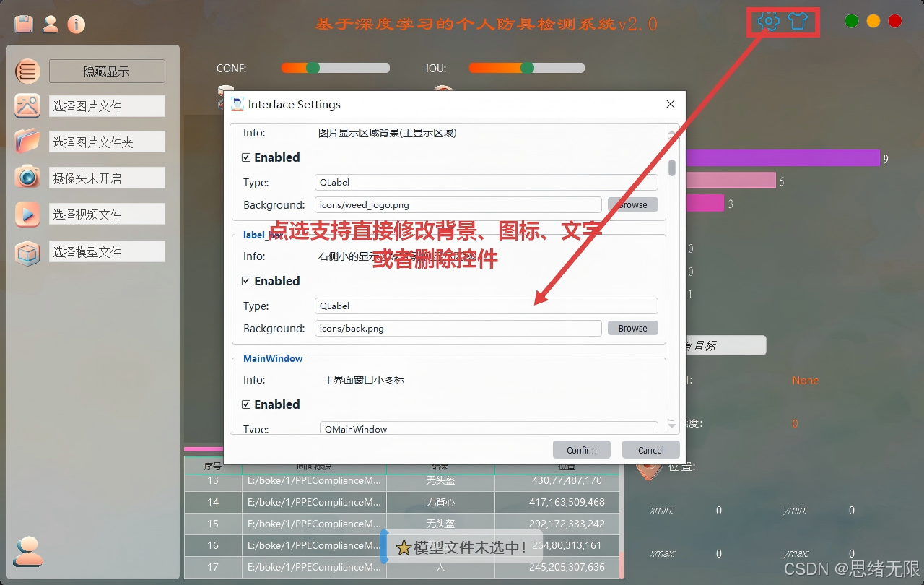924x585 pixels.
Task: Click the green window control dot
Action: [852, 21]
